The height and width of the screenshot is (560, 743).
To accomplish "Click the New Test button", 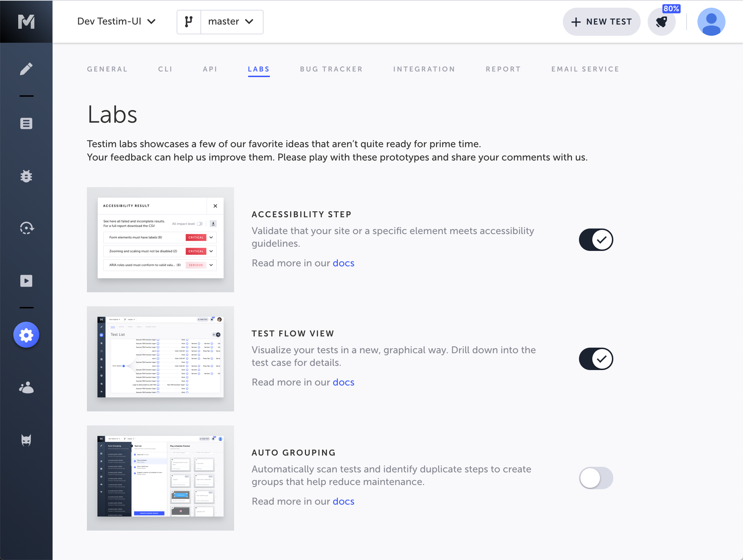I will pos(601,22).
